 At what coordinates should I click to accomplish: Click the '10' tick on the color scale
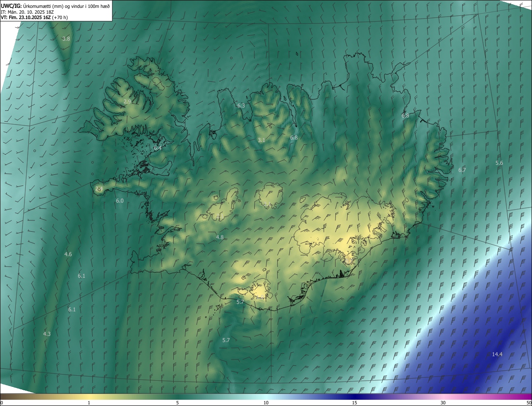pyautogui.click(x=266, y=403)
